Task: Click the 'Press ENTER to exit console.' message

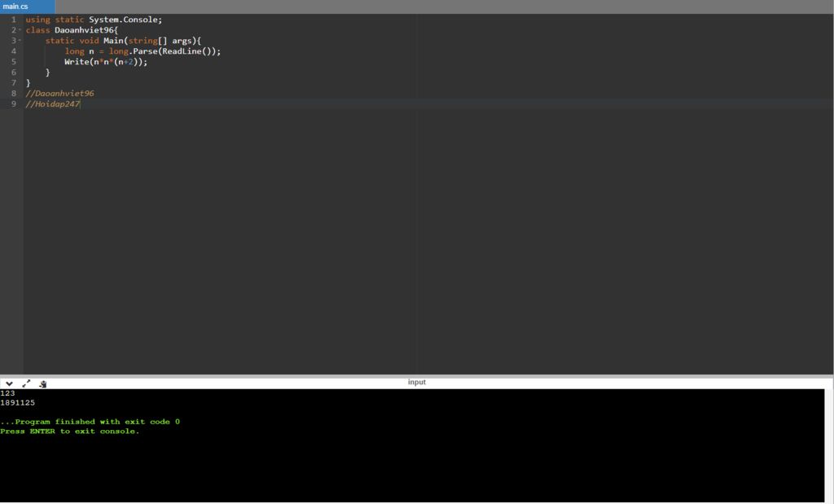Action: [x=70, y=432]
